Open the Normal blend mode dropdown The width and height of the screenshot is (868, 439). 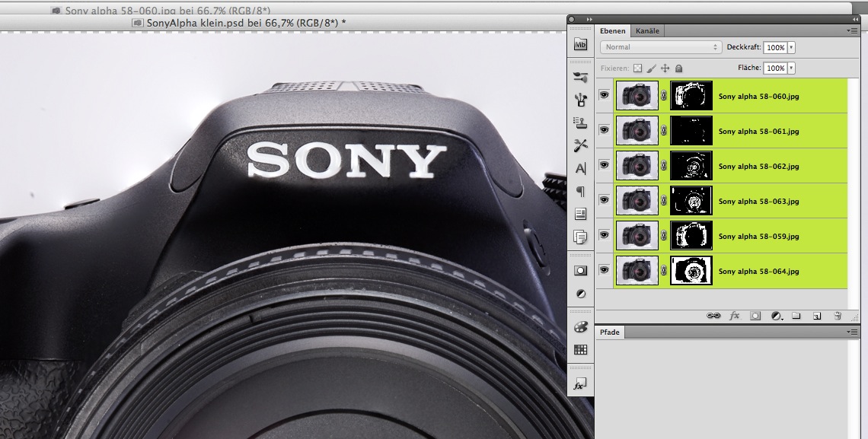pos(660,47)
